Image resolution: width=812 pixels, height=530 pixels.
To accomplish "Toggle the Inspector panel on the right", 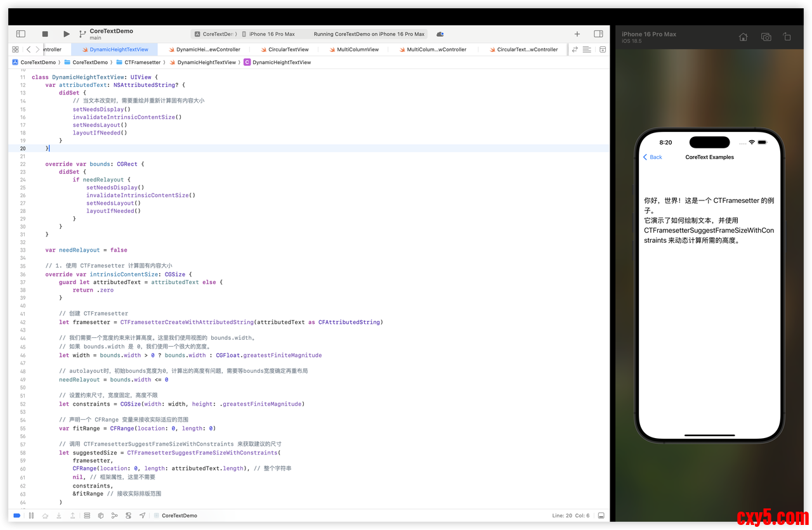I will coord(598,34).
